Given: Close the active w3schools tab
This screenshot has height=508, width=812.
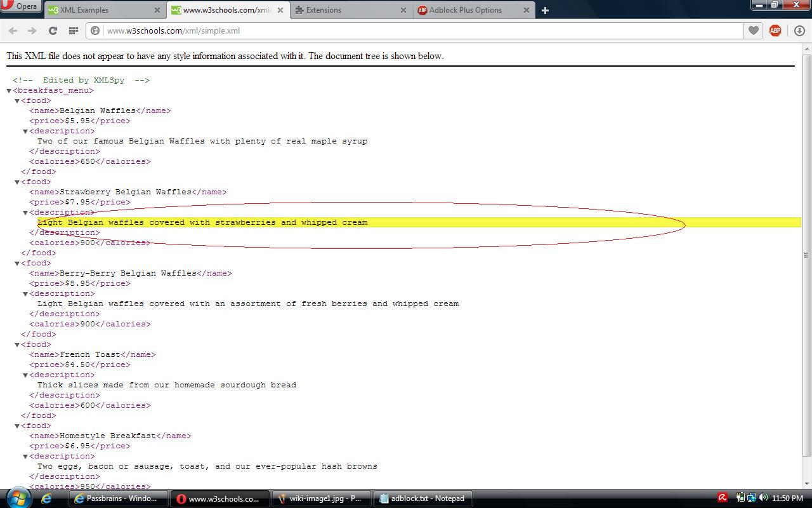Looking at the screenshot, I should (x=280, y=10).
